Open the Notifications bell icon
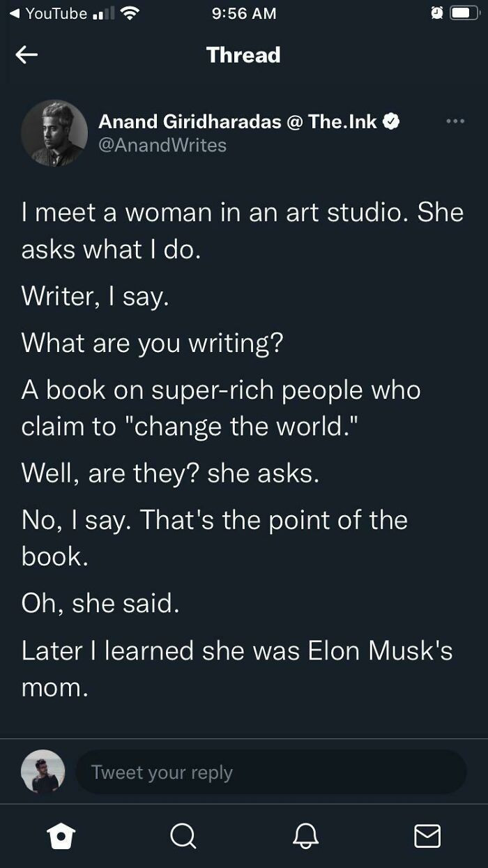The height and width of the screenshot is (868, 488). 305,836
